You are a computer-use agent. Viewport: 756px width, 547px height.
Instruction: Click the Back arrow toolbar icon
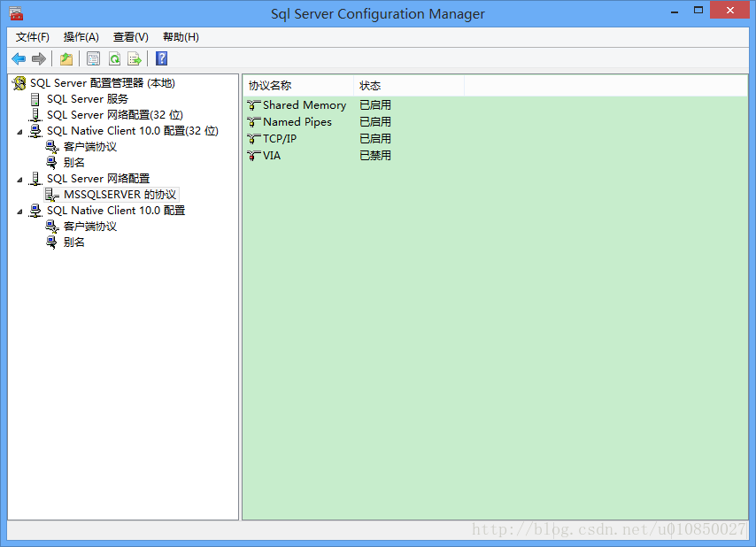tap(19, 59)
